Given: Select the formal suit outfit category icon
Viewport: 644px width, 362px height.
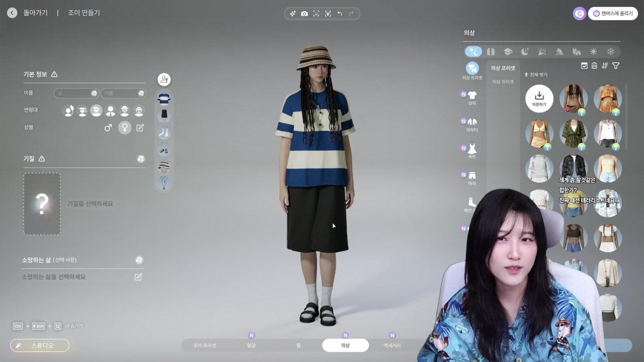Looking at the screenshot, I should [x=491, y=51].
